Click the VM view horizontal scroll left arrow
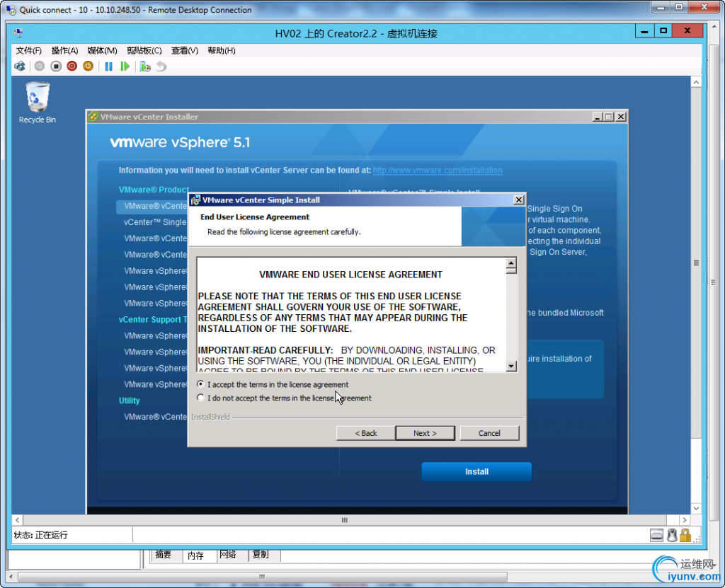 pyautogui.click(x=17, y=520)
